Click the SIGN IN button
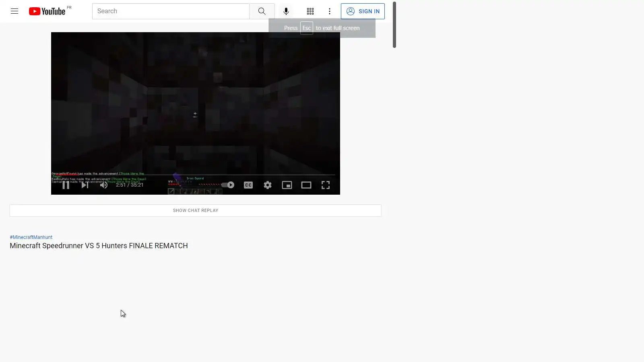This screenshot has width=644, height=362. pyautogui.click(x=363, y=11)
